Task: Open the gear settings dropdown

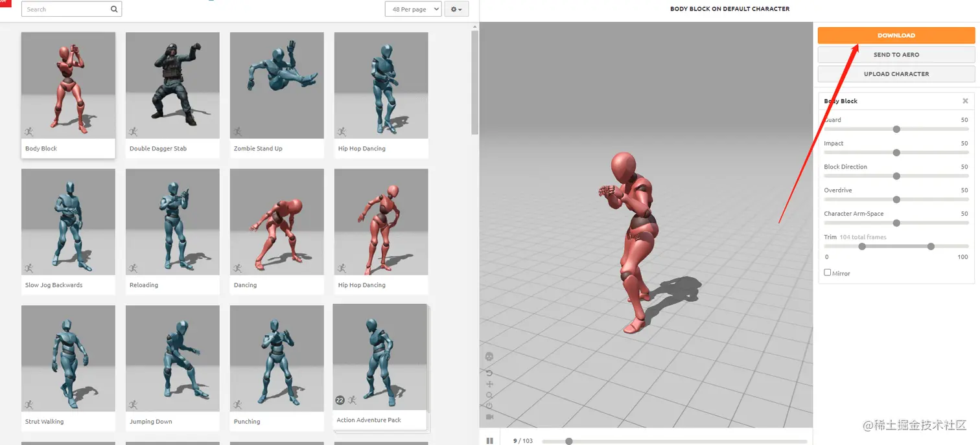Action: (456, 10)
